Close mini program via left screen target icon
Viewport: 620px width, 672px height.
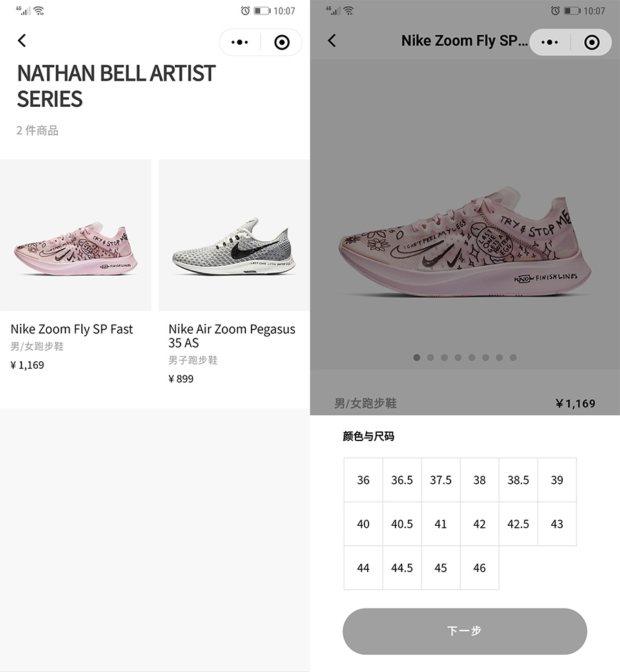(282, 42)
